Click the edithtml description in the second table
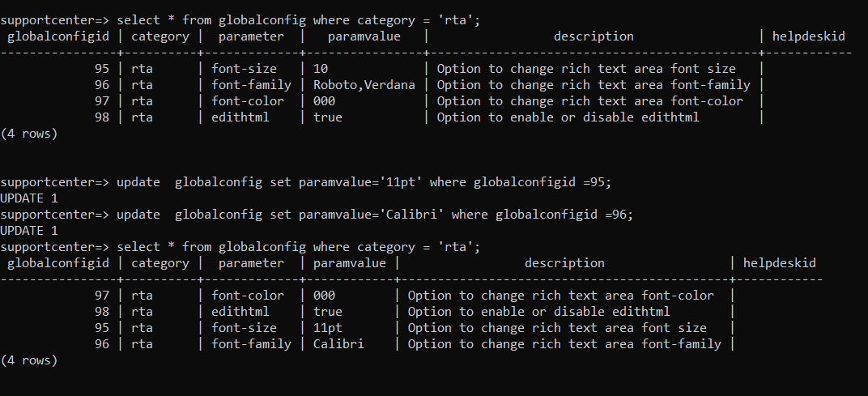Image resolution: width=868 pixels, height=396 pixels. (x=538, y=312)
